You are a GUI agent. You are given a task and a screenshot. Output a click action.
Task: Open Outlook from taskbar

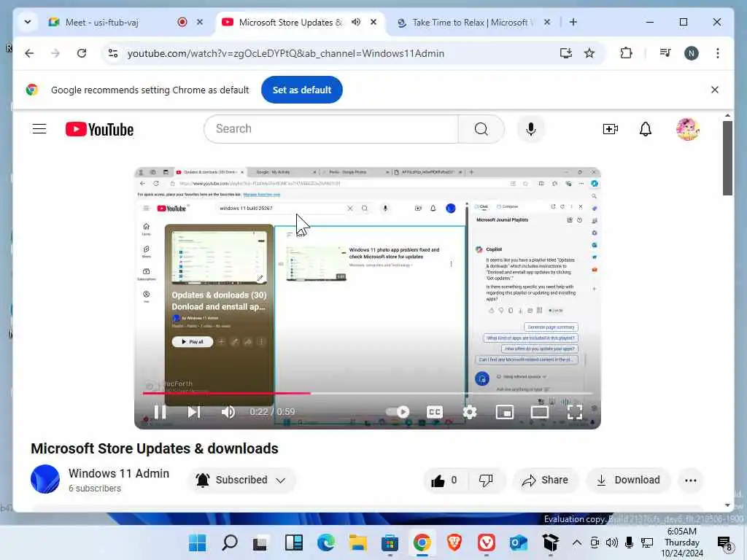coord(518,542)
